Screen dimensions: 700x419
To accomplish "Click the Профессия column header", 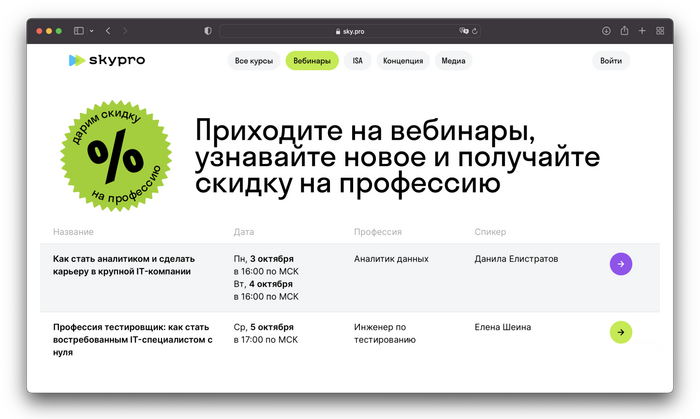I will (x=378, y=232).
